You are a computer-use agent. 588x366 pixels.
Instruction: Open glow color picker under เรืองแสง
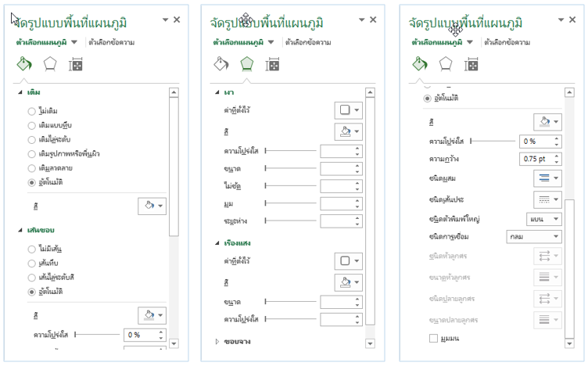tap(348, 281)
